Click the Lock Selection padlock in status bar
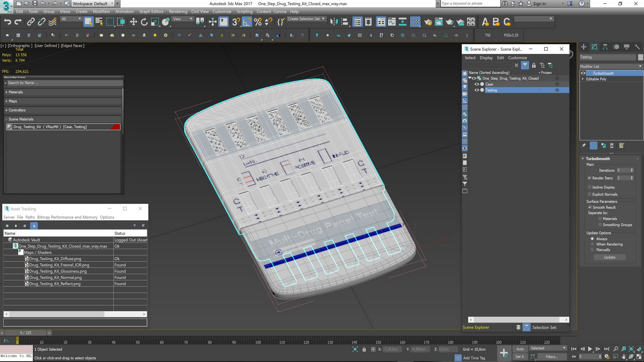This screenshot has height=362, width=644. point(364,349)
